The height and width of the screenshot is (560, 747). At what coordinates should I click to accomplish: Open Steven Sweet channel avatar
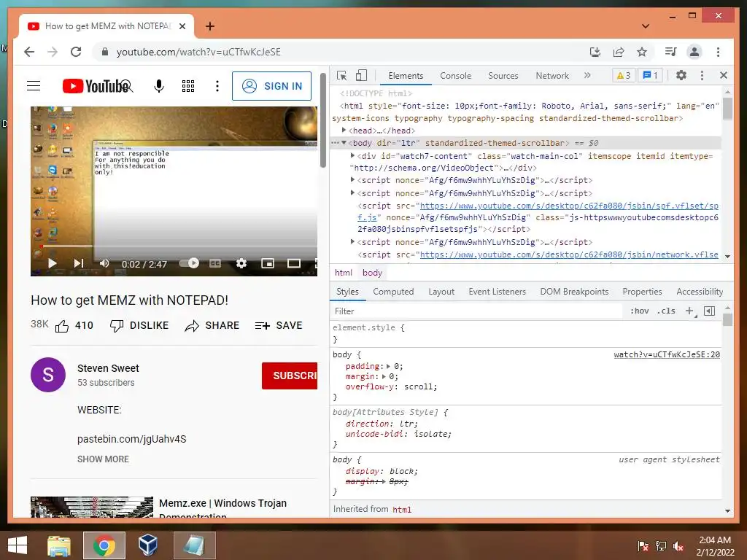48,375
